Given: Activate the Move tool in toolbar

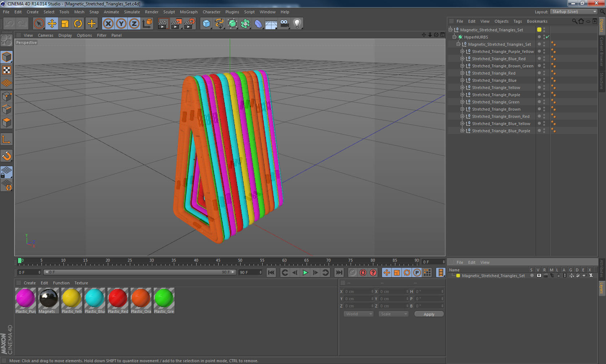Looking at the screenshot, I should tap(52, 24).
